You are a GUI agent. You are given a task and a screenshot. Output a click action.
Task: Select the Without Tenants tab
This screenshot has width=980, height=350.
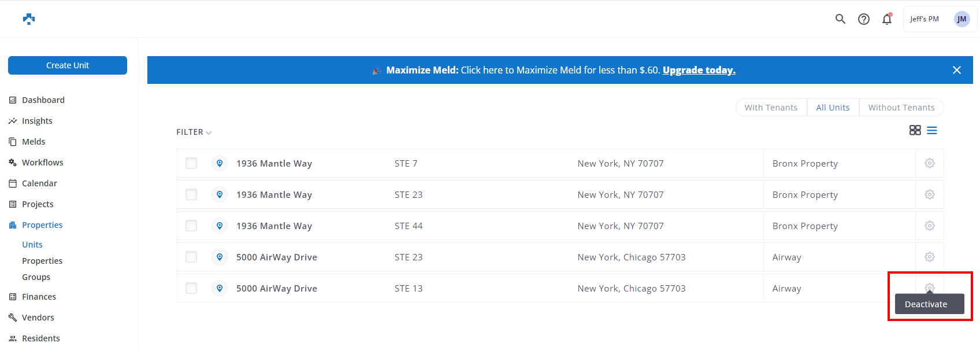click(x=901, y=108)
